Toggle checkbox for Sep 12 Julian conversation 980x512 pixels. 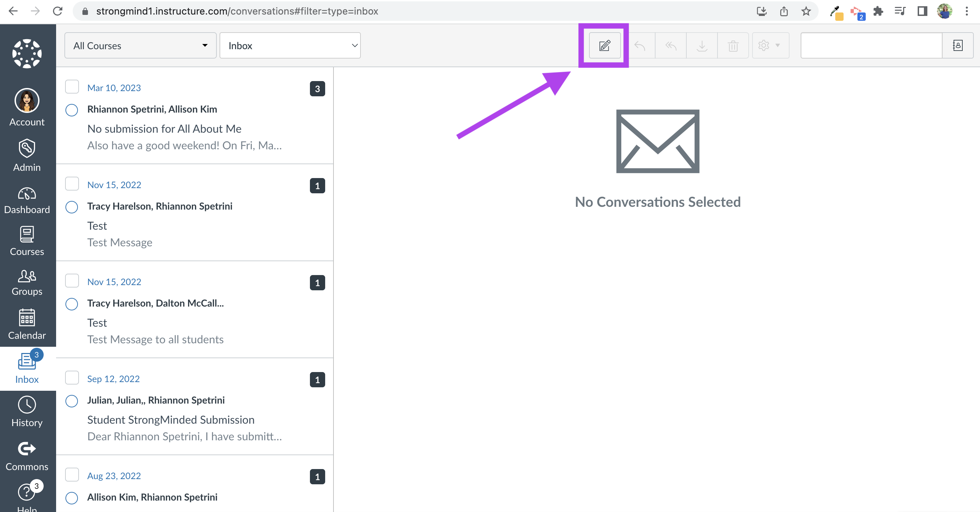pyautogui.click(x=71, y=378)
